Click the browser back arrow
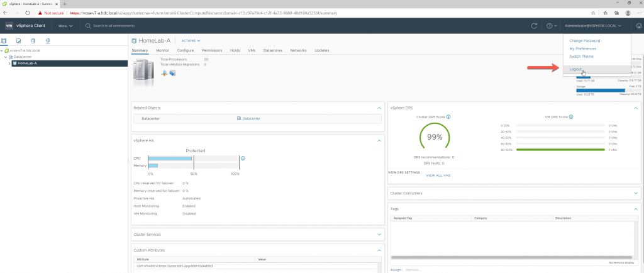Viewport: 644px width, 273px height. point(5,13)
